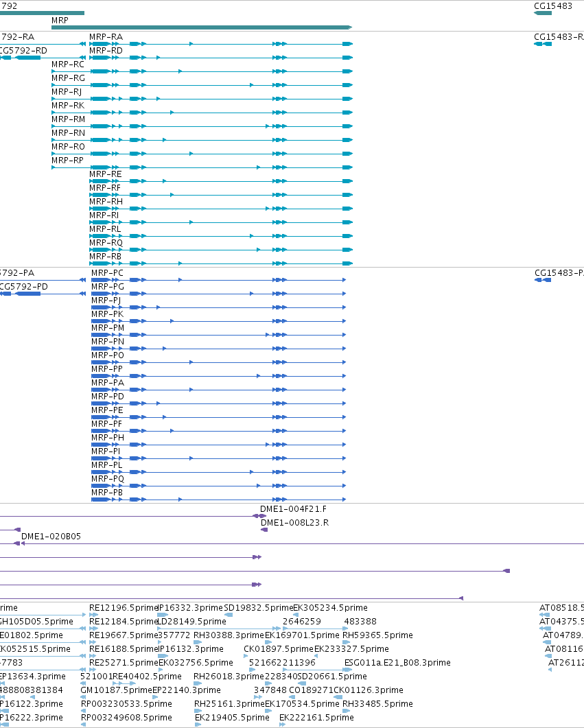Select transcript MRP-RE label
584x728 pixels.
point(106,174)
